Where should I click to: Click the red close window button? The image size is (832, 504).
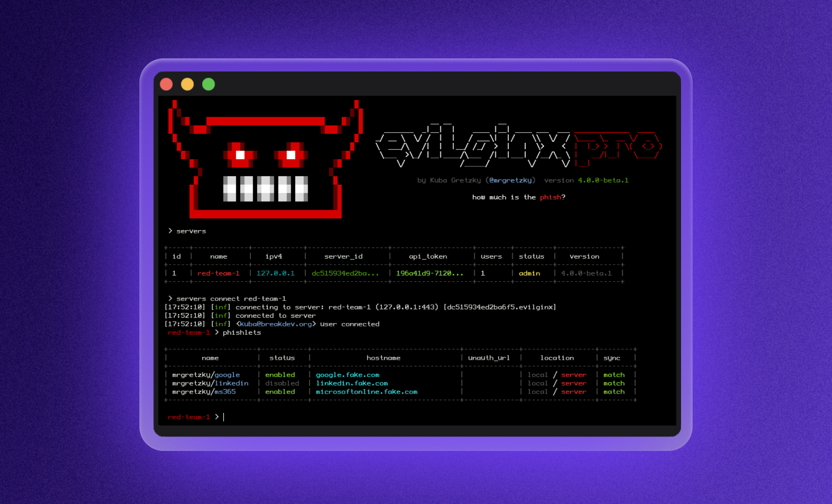pyautogui.click(x=166, y=84)
